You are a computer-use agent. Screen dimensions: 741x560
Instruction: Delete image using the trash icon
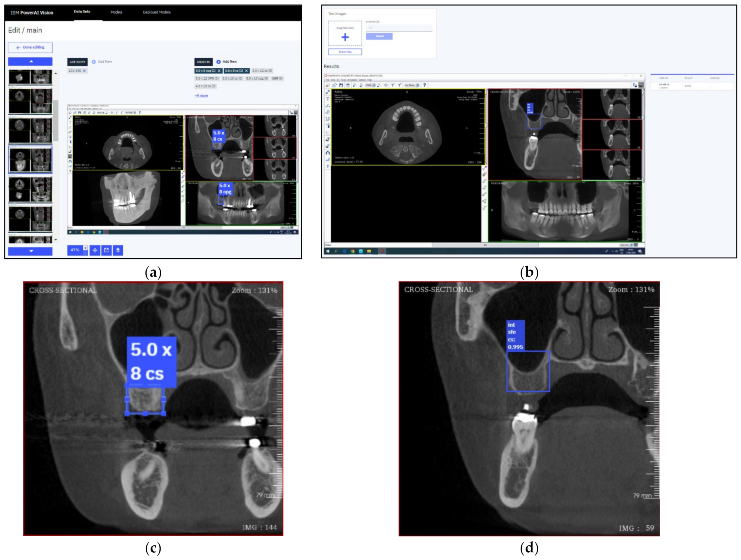click(118, 250)
